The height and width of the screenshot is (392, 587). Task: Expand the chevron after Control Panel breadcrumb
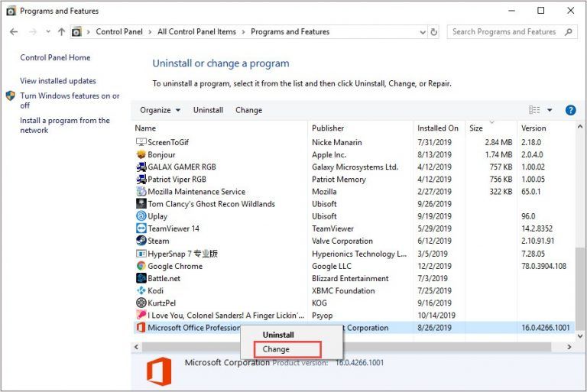[150, 32]
